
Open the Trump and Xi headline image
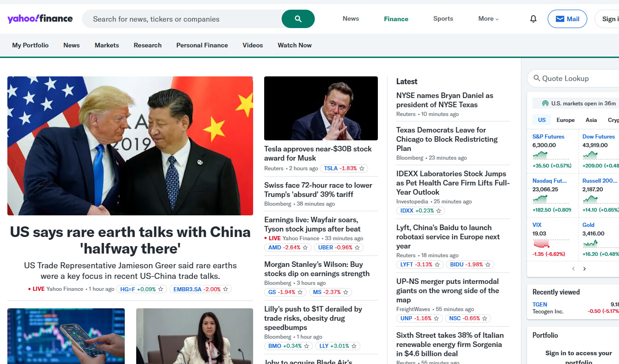click(x=130, y=146)
